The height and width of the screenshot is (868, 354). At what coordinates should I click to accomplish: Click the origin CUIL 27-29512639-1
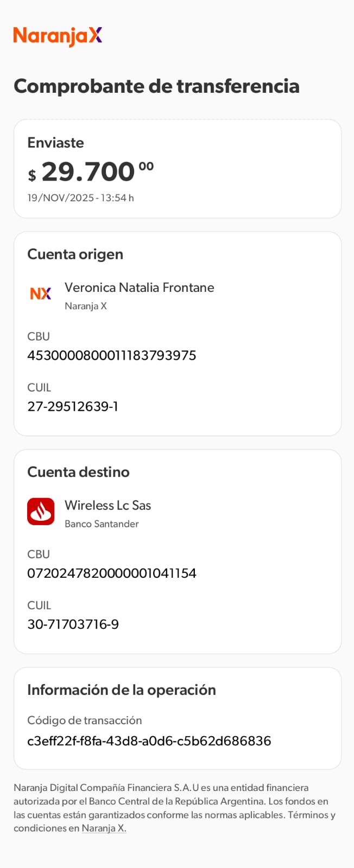tap(73, 406)
